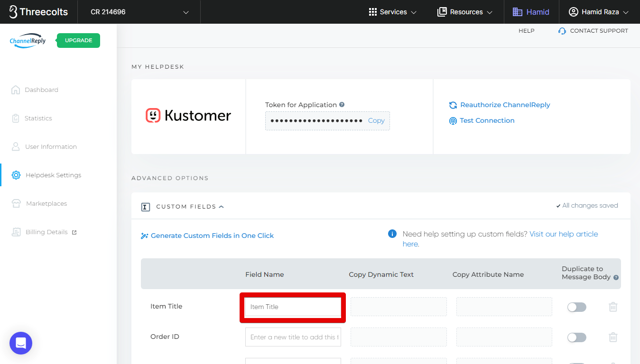Click the Field Name column header

tap(264, 274)
